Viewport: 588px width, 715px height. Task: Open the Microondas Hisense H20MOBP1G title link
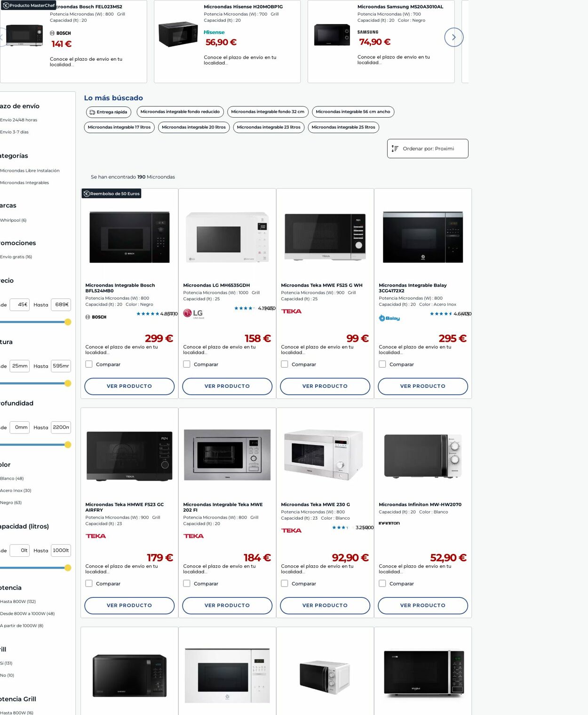(243, 7)
